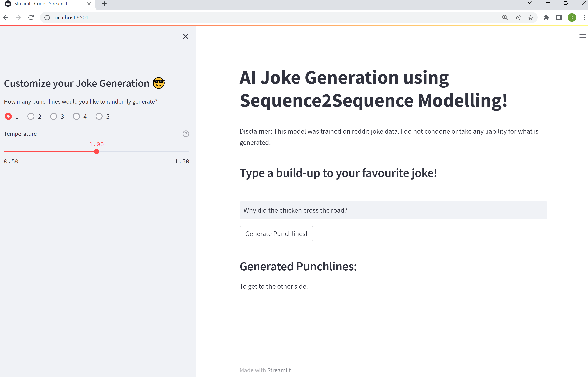Click the browser back arrow
The image size is (588, 377).
click(5, 17)
